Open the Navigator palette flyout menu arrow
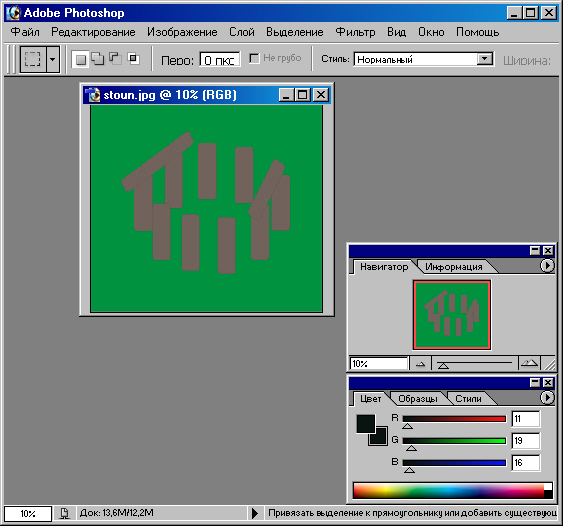 547,266
